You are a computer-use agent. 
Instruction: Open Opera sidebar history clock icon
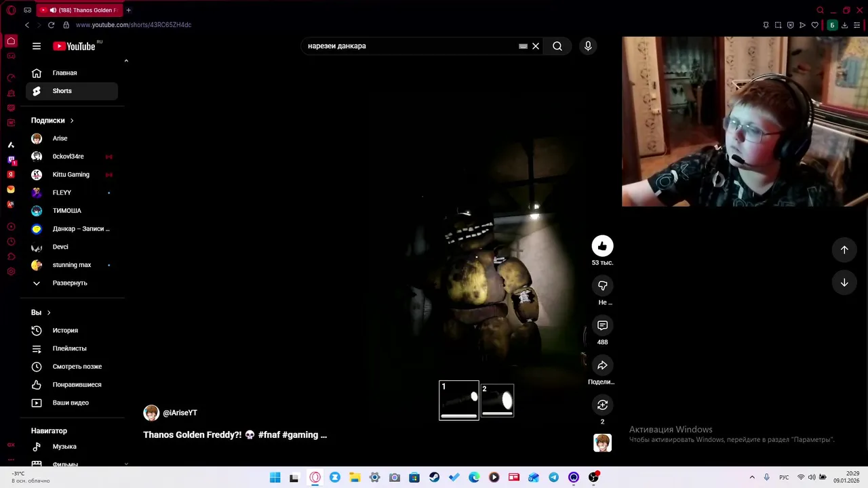pyautogui.click(x=11, y=242)
